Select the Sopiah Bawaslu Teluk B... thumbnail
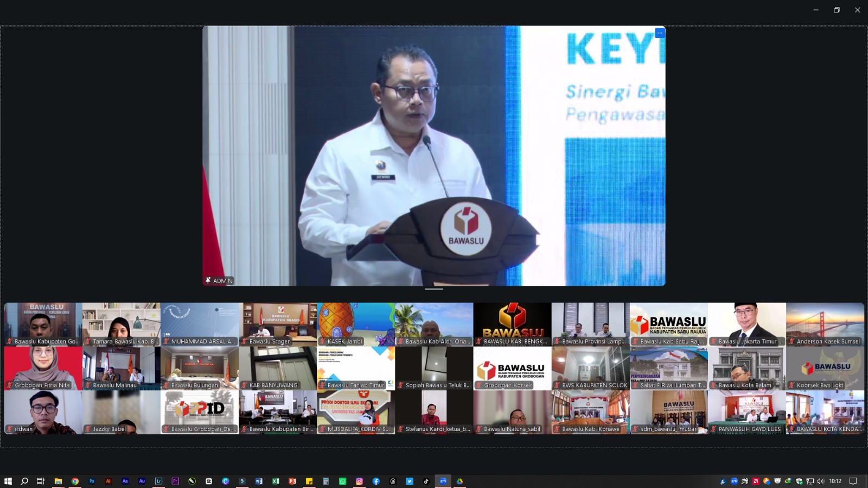The width and height of the screenshot is (868, 488). pyautogui.click(x=434, y=368)
